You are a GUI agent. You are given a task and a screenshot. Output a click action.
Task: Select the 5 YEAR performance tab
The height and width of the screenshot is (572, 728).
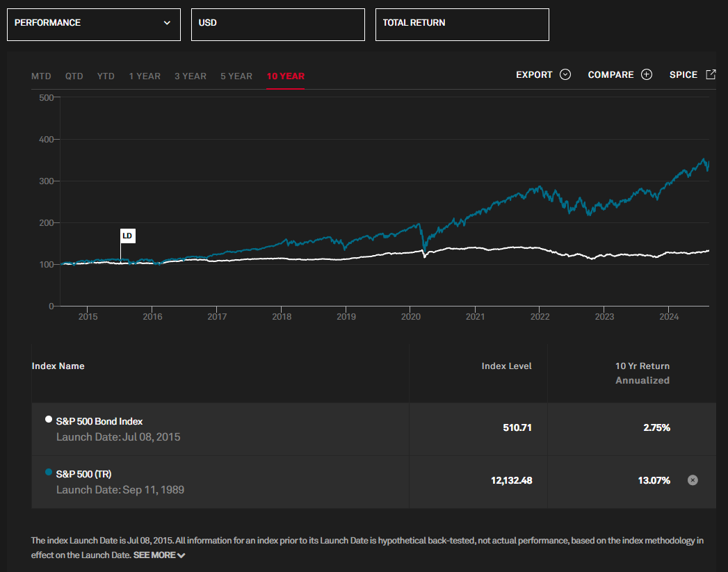coord(236,76)
